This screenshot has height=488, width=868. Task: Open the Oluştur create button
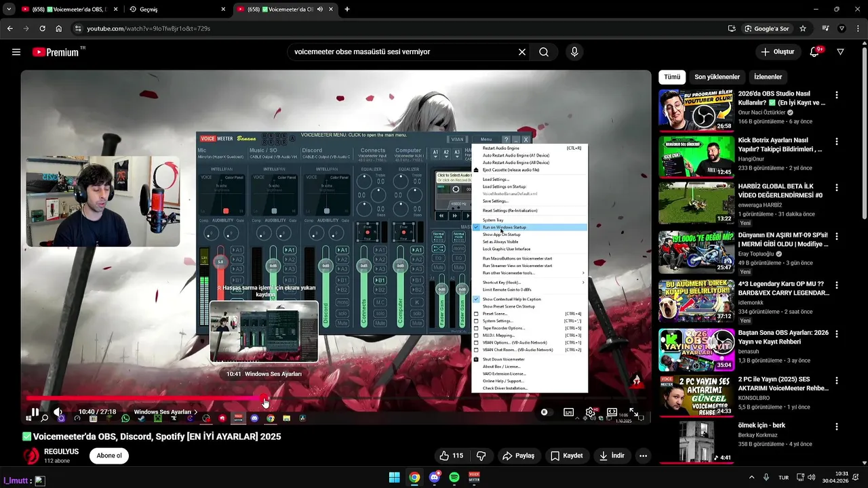(777, 52)
